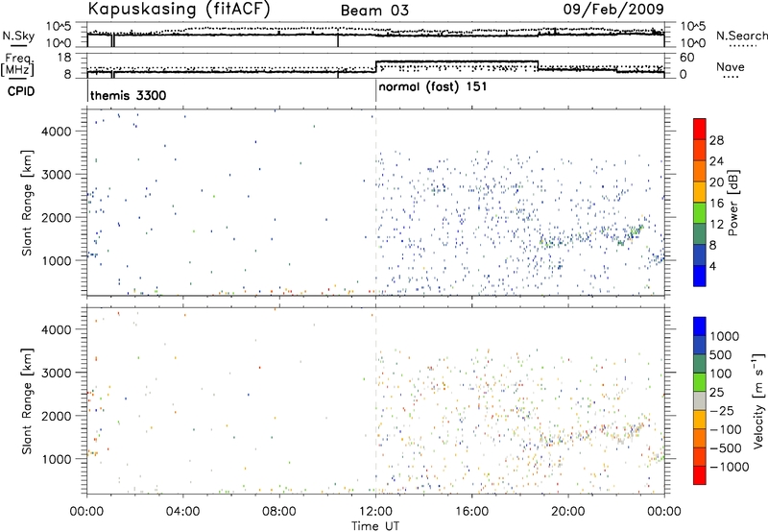The image size is (768, 532).
Task: Click the "20:00" time axis tick label
Action: pos(568,511)
